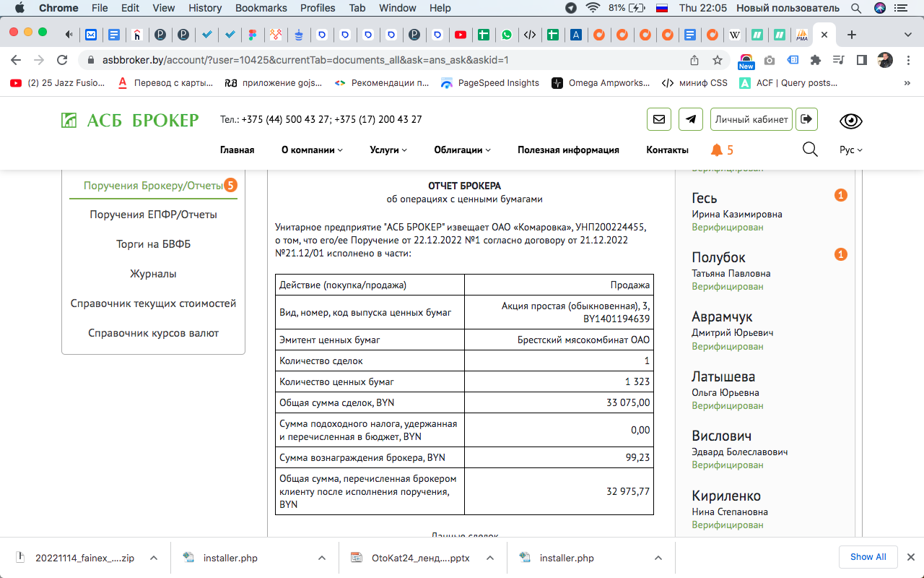Image resolution: width=924 pixels, height=578 pixels.
Task: Open Spotlight search in macOS menu bar
Action: point(856,8)
